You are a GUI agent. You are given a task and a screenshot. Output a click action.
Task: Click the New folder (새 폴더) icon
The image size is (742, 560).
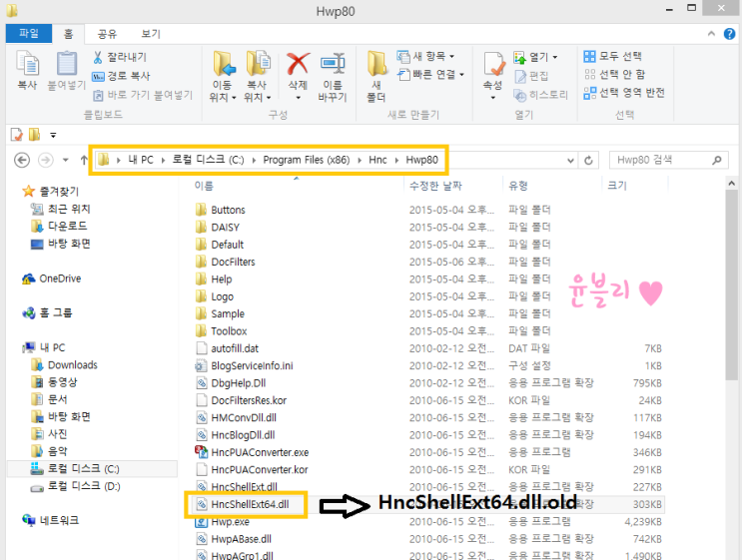point(376,64)
